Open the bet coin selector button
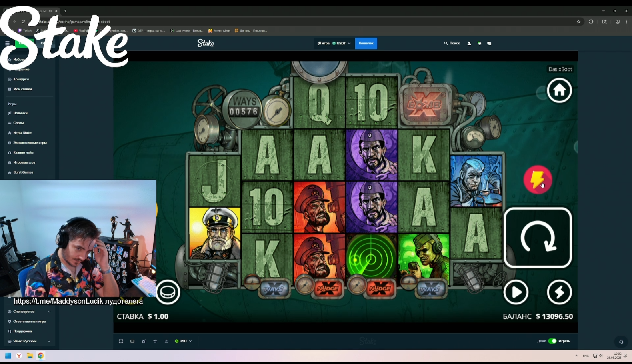The width and height of the screenshot is (632, 364). pos(168,292)
